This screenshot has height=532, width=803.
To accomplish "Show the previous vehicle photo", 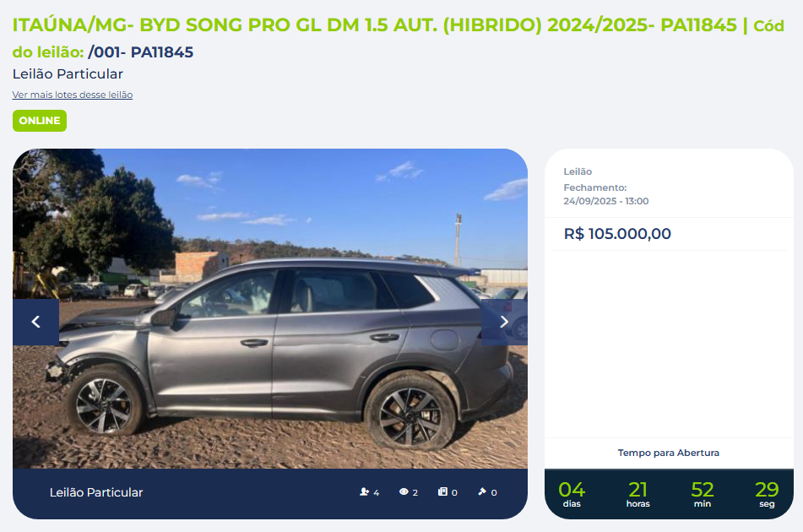I will (x=35, y=322).
